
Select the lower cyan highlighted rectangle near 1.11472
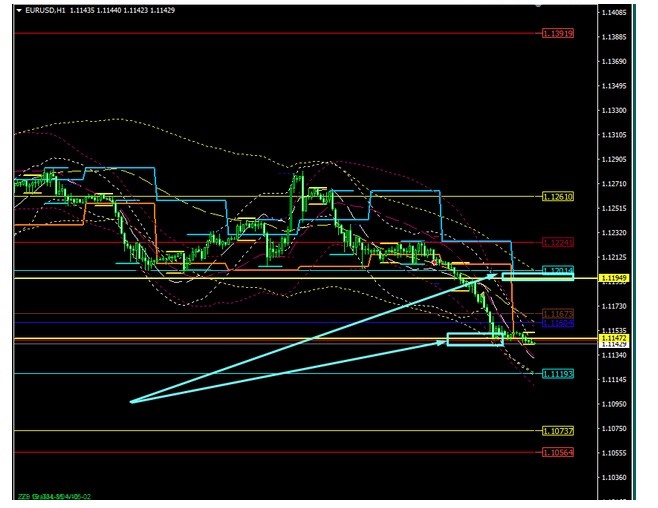(x=475, y=340)
